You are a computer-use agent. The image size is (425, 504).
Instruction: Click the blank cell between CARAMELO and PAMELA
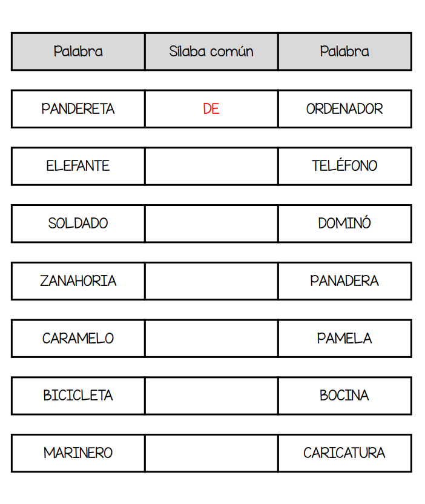coord(211,338)
